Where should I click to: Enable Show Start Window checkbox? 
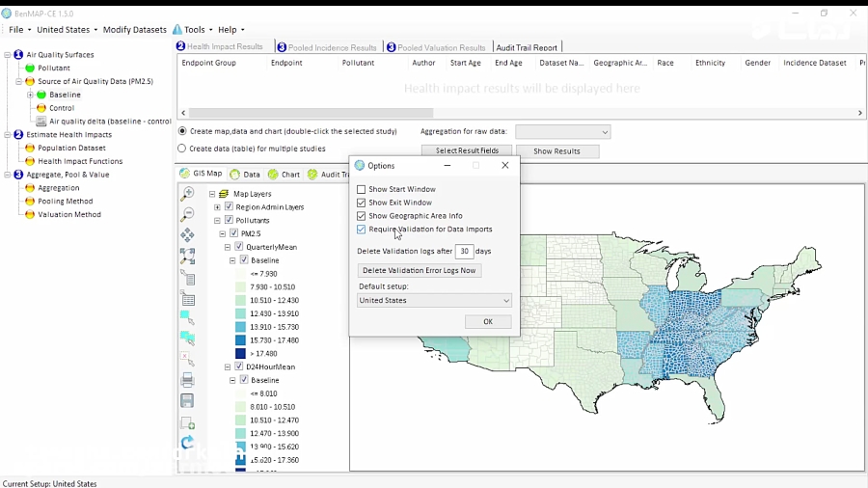[x=362, y=189]
